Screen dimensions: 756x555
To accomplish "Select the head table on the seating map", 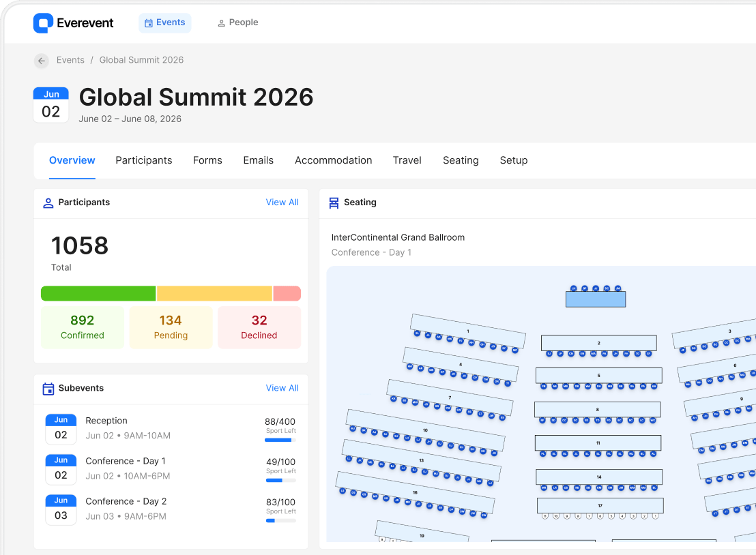I will point(596,298).
